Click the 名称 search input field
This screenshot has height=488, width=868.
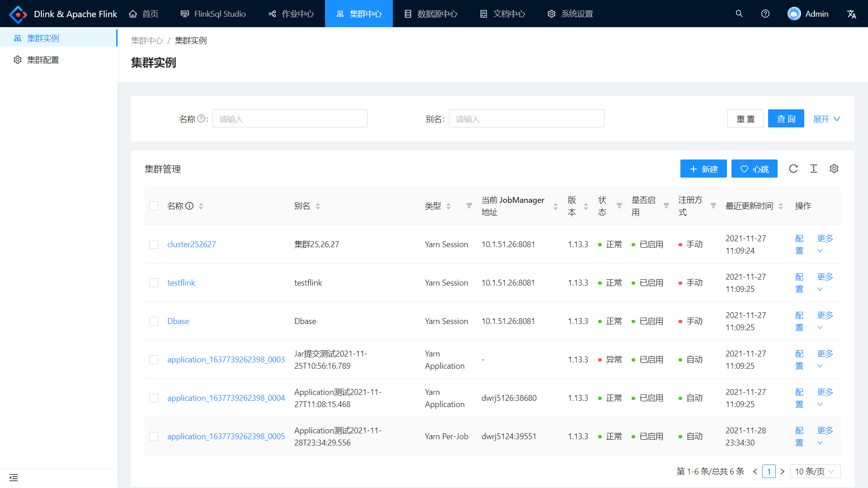(x=290, y=119)
